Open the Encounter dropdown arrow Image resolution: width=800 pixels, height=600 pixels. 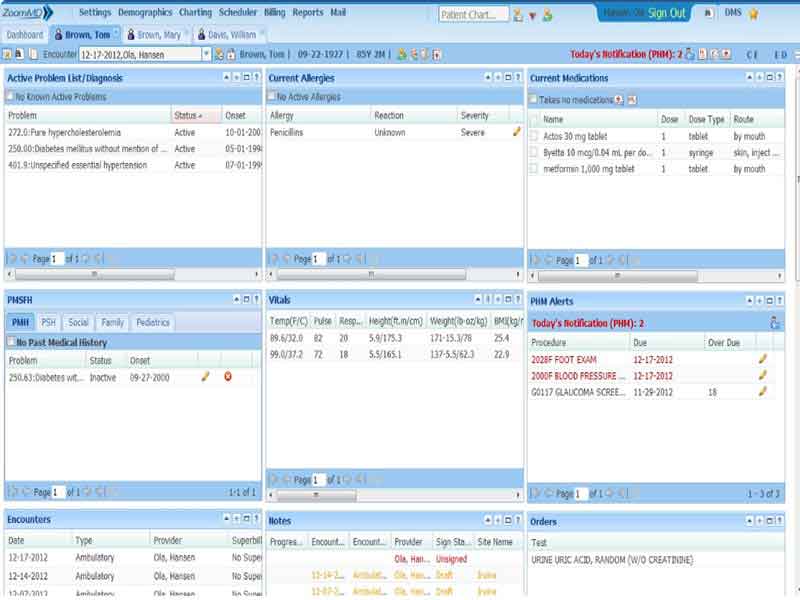[206, 54]
